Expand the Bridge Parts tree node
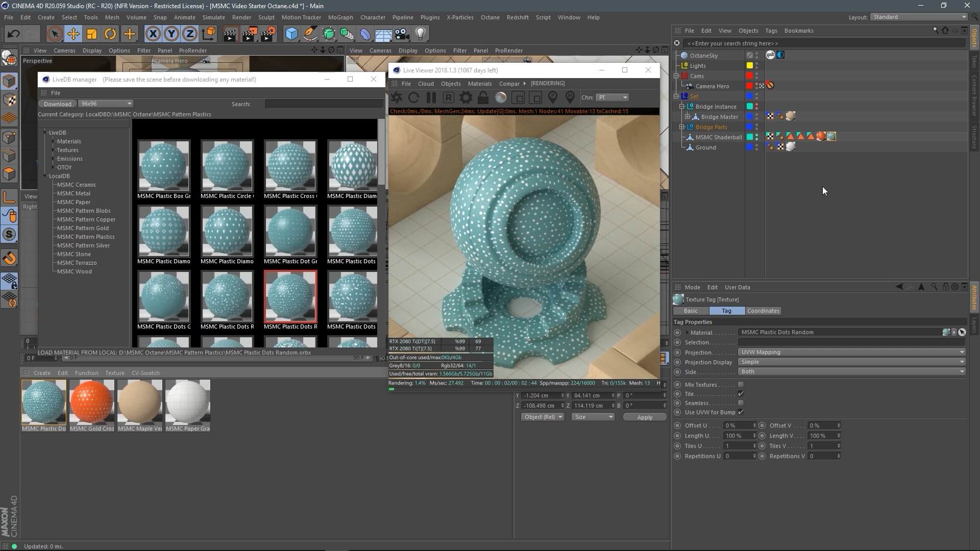Screen dimensions: 980x551 [x=682, y=127]
